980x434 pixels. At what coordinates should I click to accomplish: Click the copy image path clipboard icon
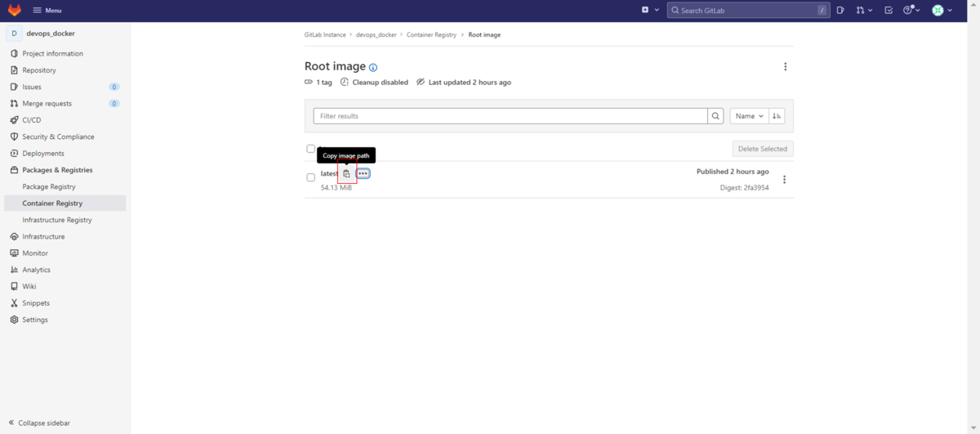(x=346, y=173)
